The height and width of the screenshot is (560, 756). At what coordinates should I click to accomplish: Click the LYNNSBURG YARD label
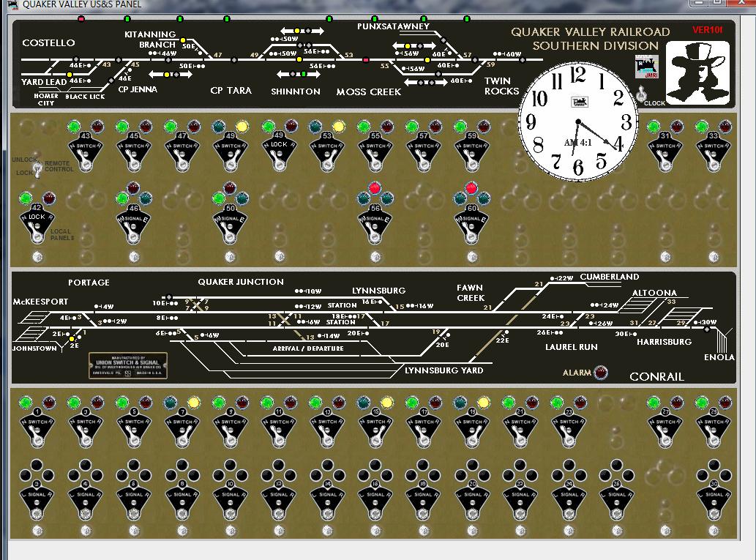click(x=444, y=370)
